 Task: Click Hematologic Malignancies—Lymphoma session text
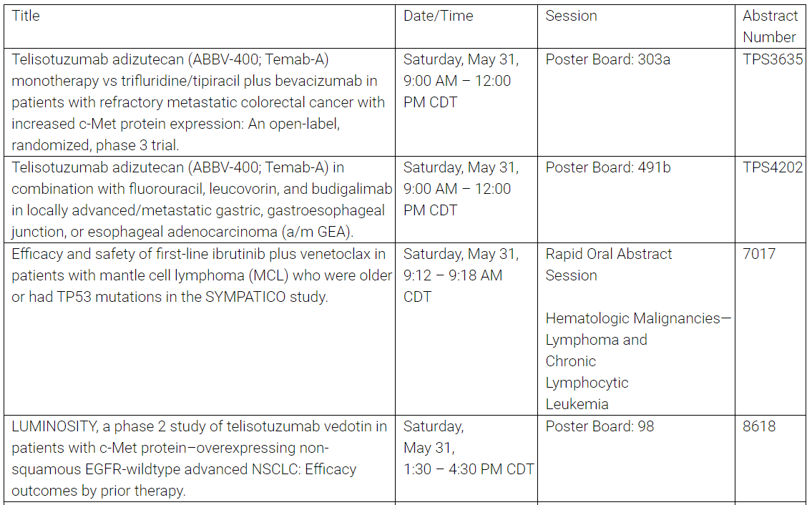pos(638,361)
